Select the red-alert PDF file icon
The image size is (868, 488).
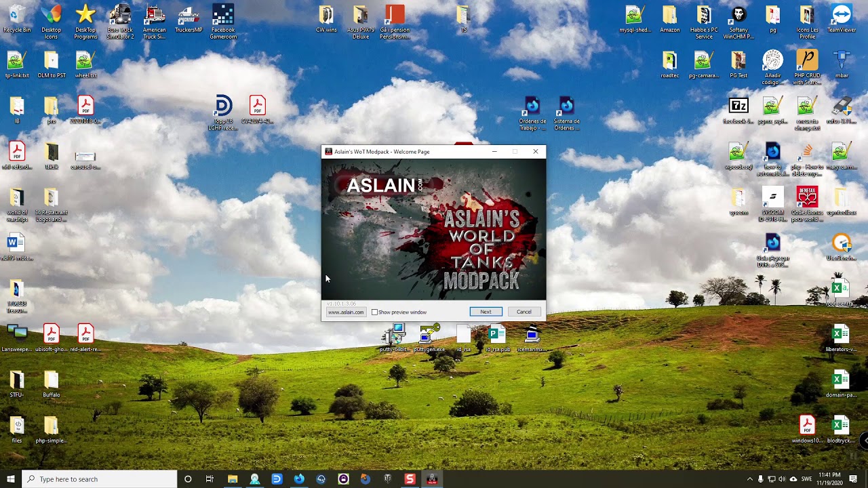[x=85, y=338]
